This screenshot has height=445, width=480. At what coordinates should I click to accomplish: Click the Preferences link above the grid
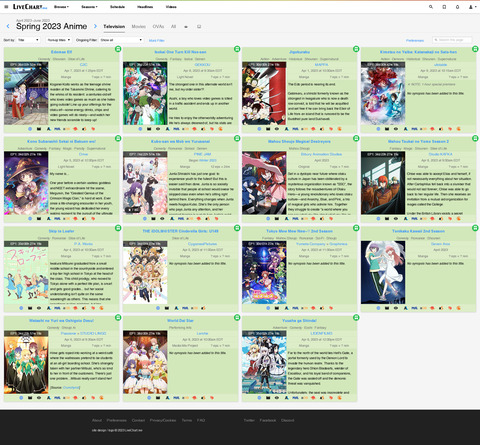415,40
